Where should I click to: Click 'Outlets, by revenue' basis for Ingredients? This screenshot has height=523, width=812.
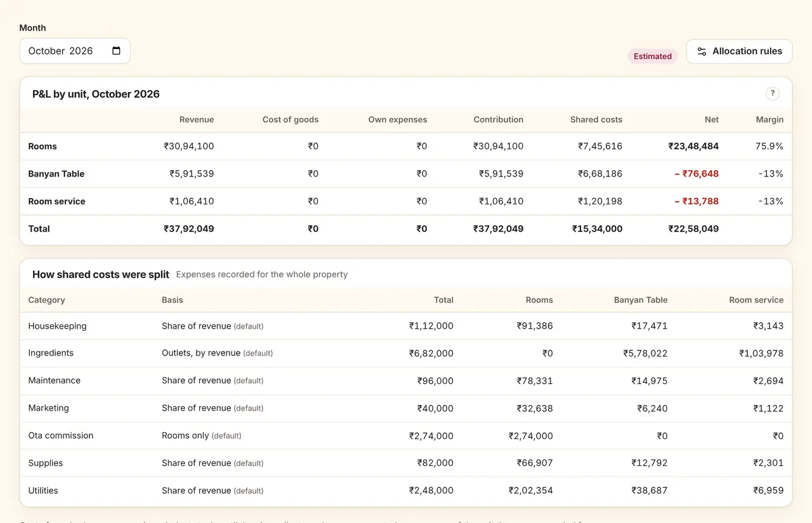(201, 354)
